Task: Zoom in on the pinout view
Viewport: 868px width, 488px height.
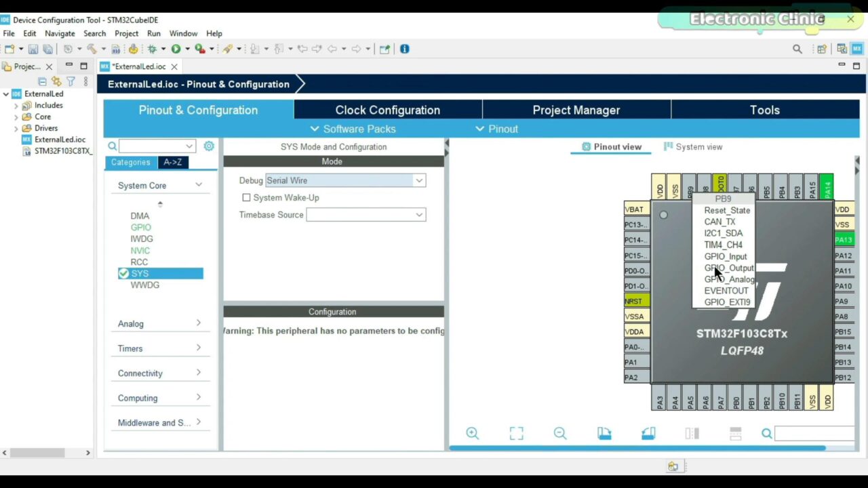Action: tap(473, 433)
